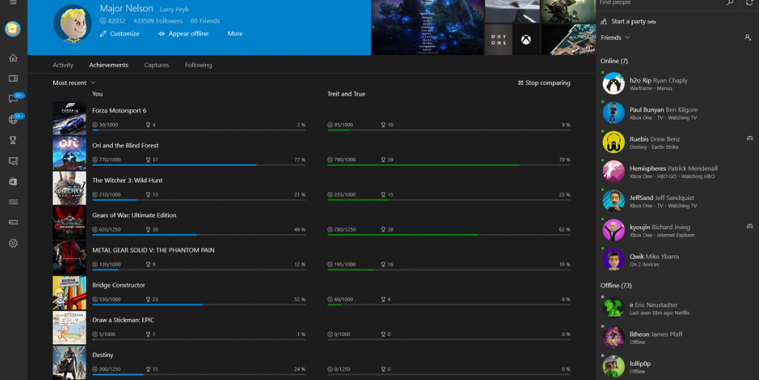Expand the Friends filter dropdown
This screenshot has width=760, height=380.
(x=615, y=37)
